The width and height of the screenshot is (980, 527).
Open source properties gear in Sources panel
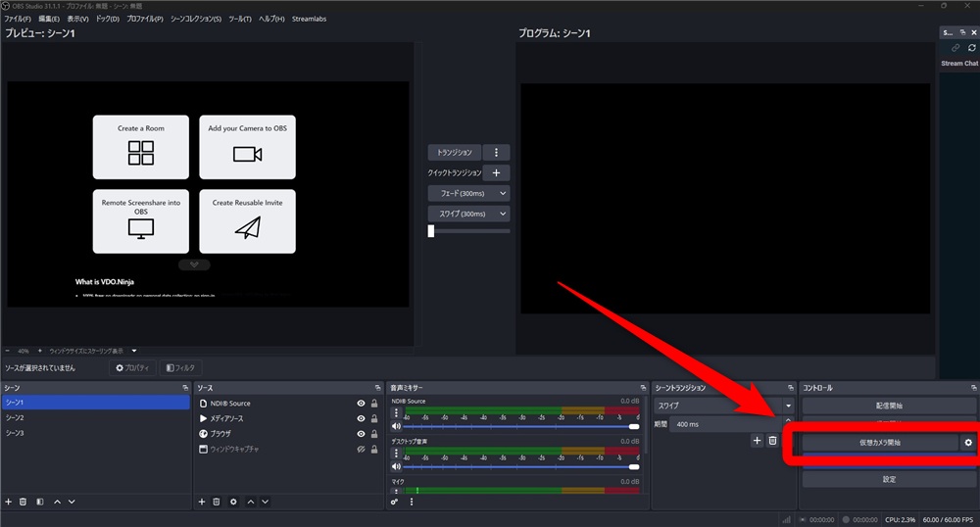click(x=234, y=502)
